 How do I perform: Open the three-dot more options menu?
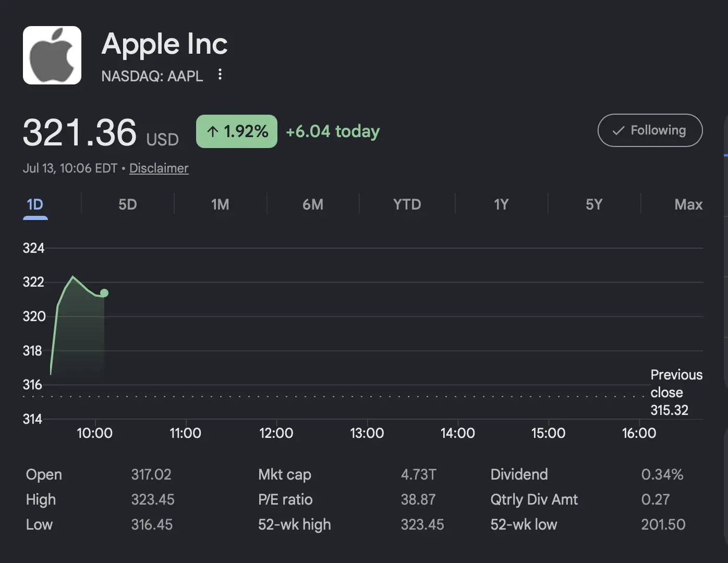coord(220,75)
